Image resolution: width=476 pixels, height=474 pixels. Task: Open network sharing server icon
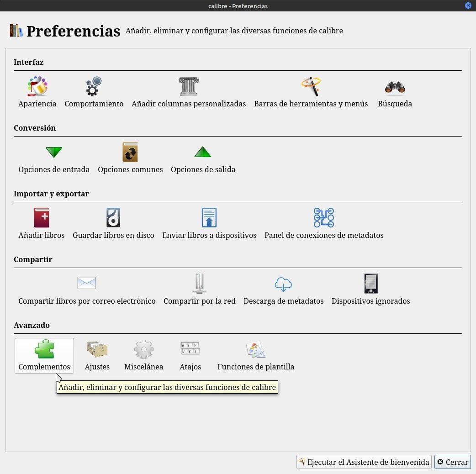tap(200, 284)
